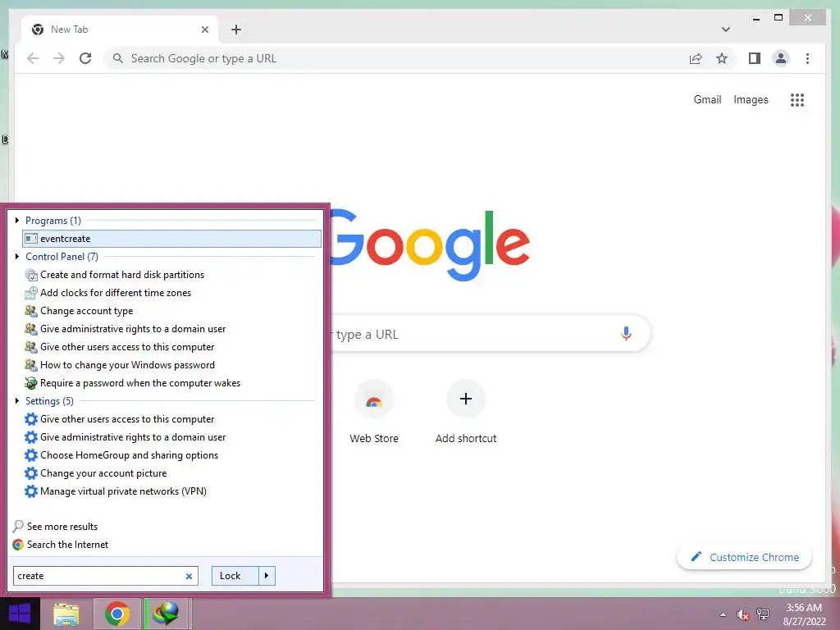Open the Web Store shortcut
Viewport: 840px width, 630px height.
(x=374, y=411)
